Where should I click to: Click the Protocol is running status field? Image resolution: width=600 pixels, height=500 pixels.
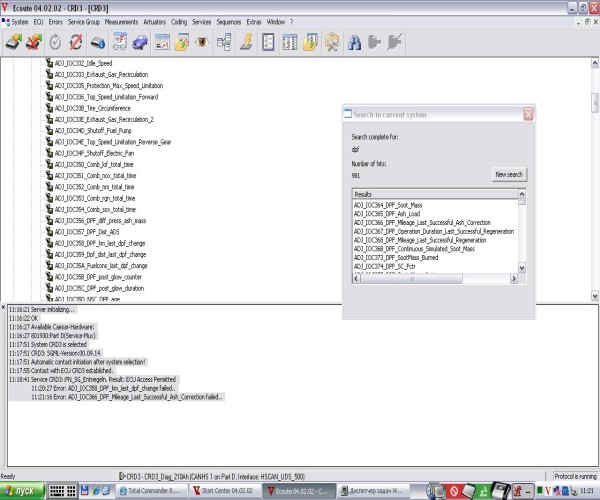575,476
